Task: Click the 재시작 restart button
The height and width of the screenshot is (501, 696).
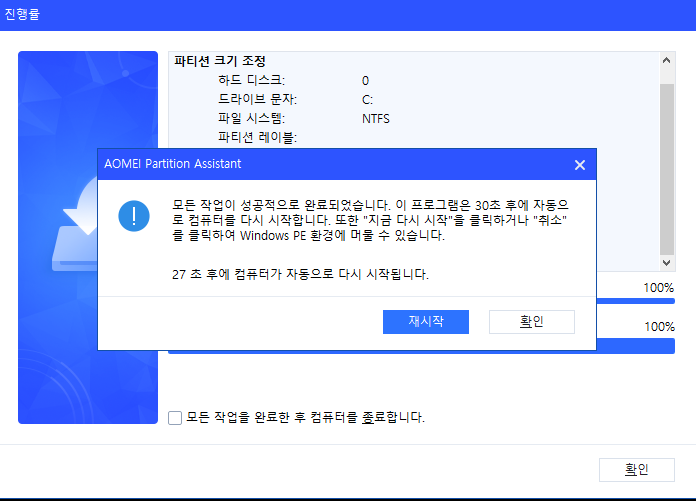Action: click(x=426, y=322)
